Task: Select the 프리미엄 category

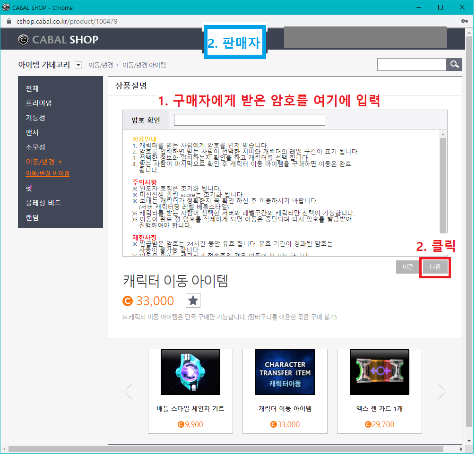Action: pyautogui.click(x=39, y=103)
